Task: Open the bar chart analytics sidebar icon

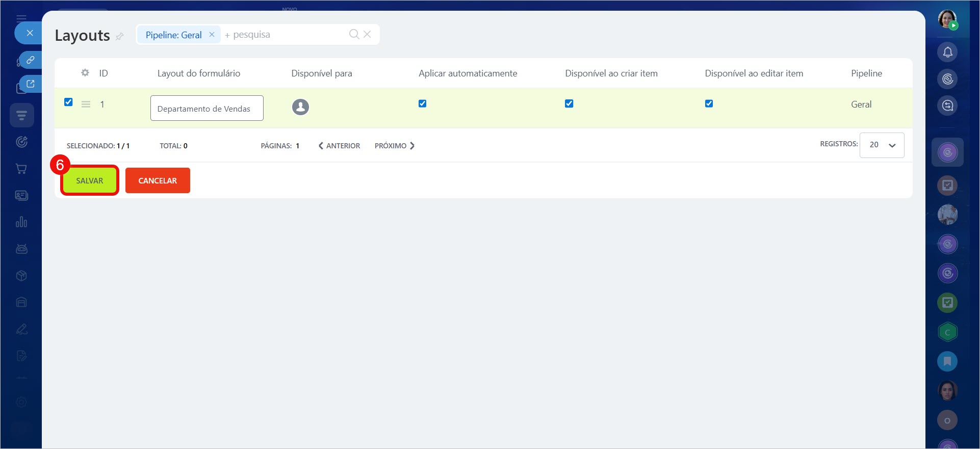Action: point(21,222)
